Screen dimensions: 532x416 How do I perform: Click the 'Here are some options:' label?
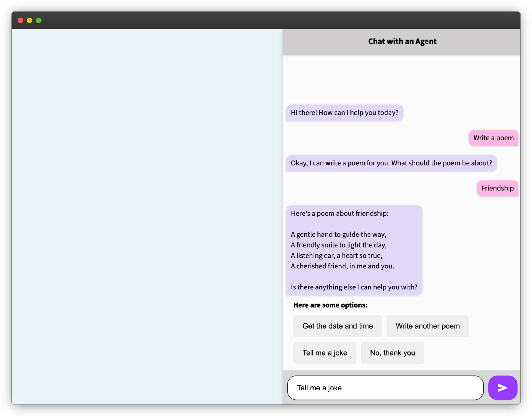coord(330,305)
